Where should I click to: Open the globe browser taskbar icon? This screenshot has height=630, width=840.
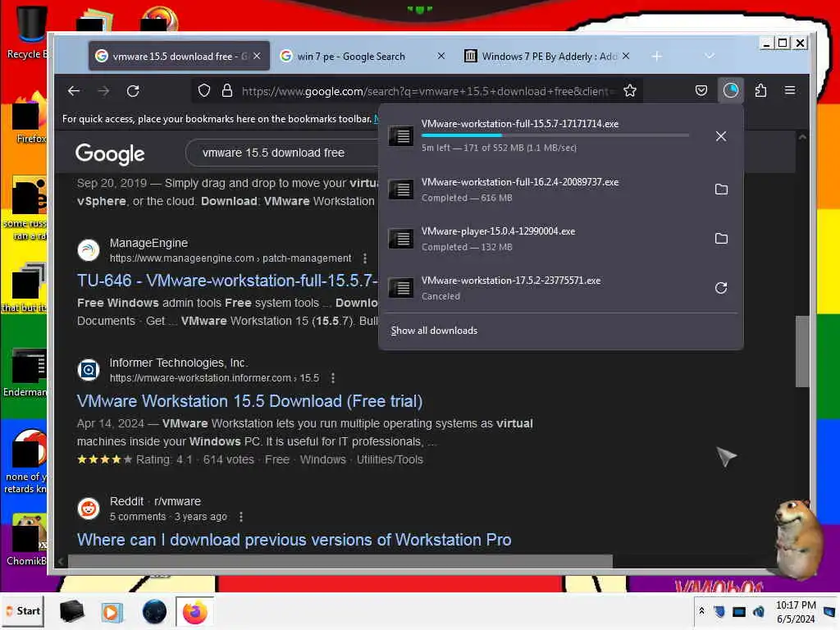[154, 612]
